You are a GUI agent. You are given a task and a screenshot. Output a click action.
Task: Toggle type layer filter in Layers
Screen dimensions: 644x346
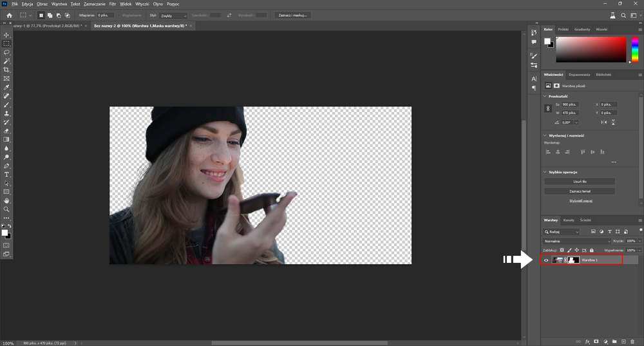coord(609,232)
